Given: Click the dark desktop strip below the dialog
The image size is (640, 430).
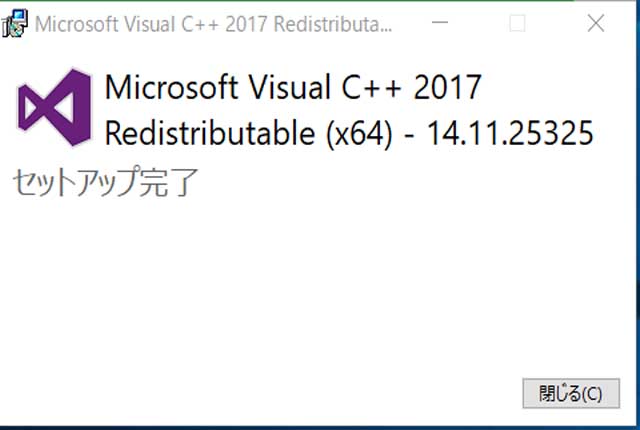Looking at the screenshot, I should [x=320, y=428].
